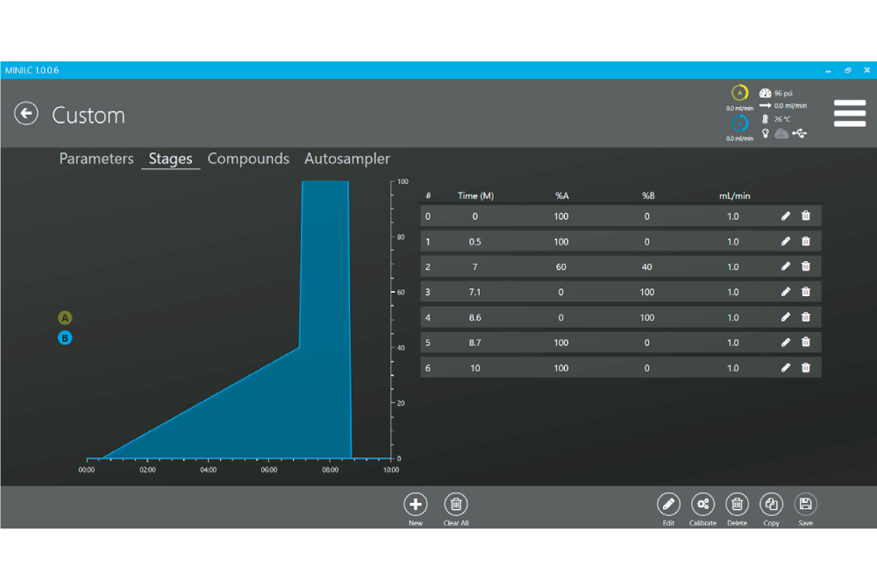
Task: Click the Clear All trash icon
Action: 456,504
